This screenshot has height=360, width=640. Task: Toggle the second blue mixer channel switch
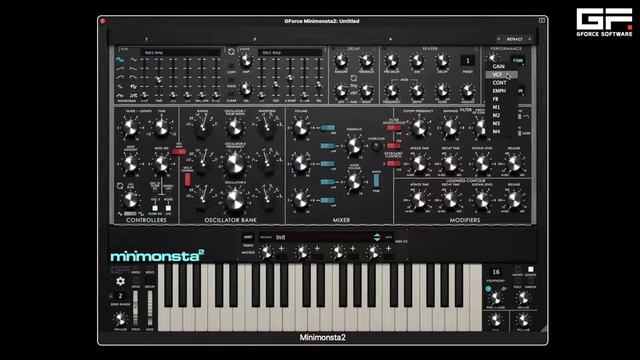coord(328,146)
